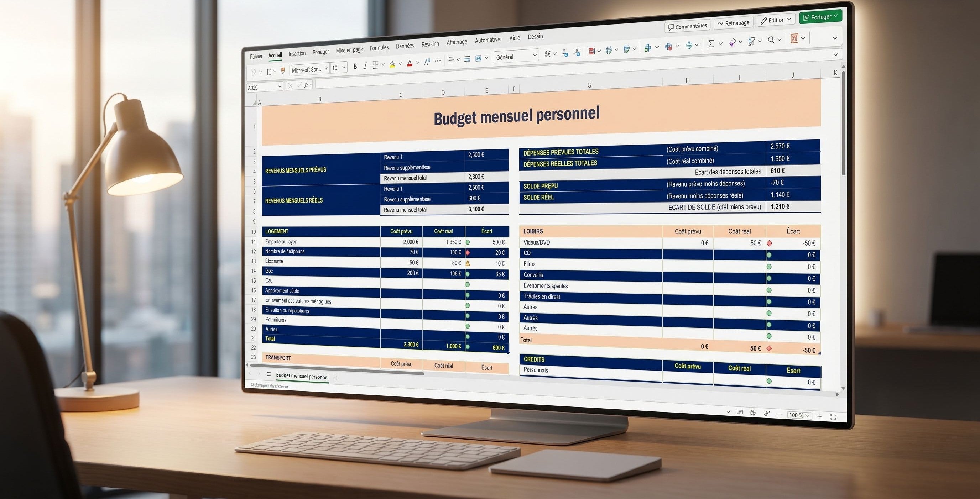Click the format painter brush icon
980x499 pixels.
283,71
